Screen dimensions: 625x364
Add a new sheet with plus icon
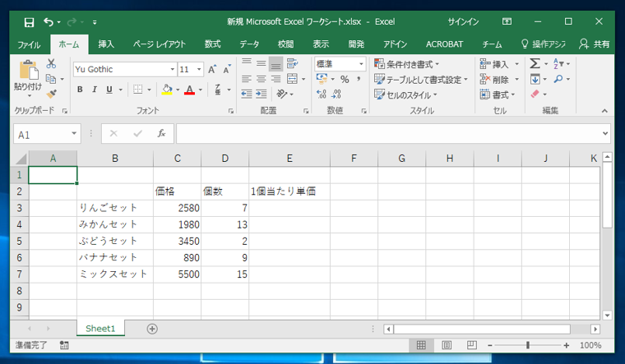pyautogui.click(x=152, y=329)
